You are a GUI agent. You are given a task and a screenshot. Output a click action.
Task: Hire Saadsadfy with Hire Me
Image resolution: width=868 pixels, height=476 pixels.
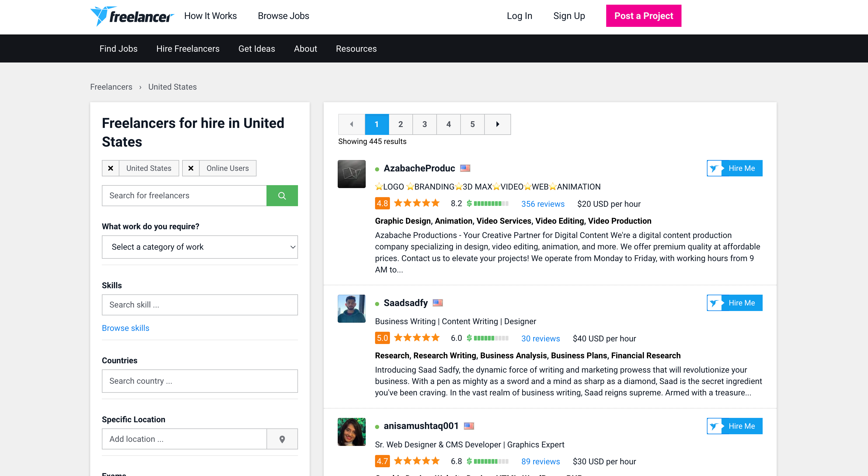pos(735,303)
